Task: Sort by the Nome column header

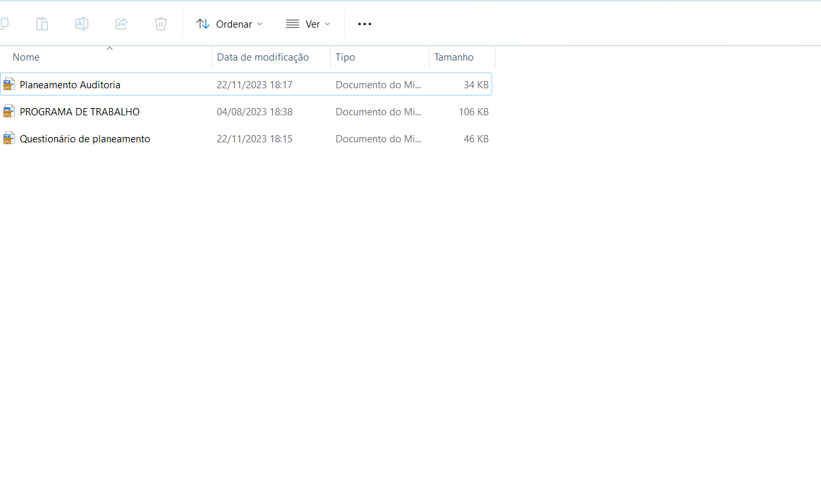Action: pyautogui.click(x=26, y=57)
